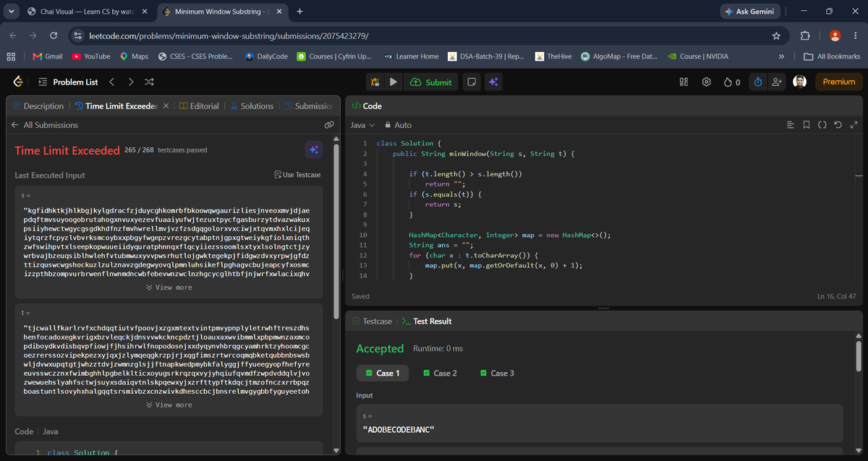The image size is (868, 461).
Task: Select the Case 2 test case
Action: click(x=440, y=373)
